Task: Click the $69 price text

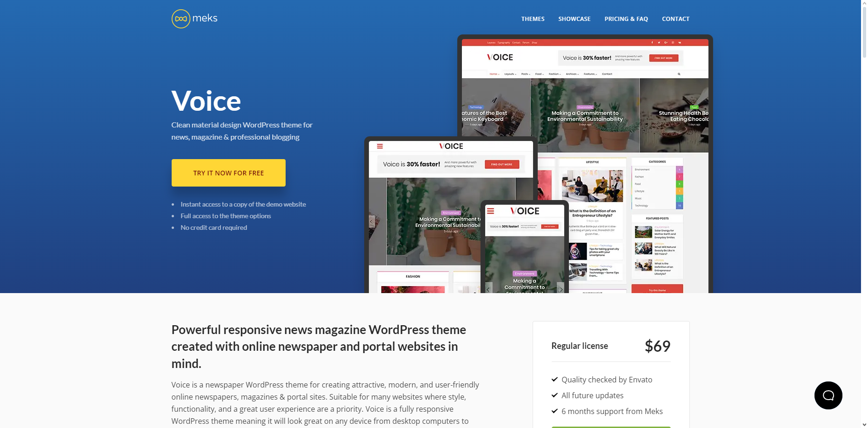Action: pyautogui.click(x=657, y=346)
